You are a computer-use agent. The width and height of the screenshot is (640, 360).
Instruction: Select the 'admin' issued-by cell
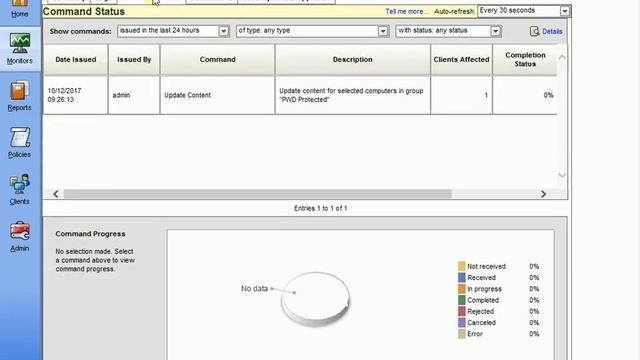(x=134, y=95)
